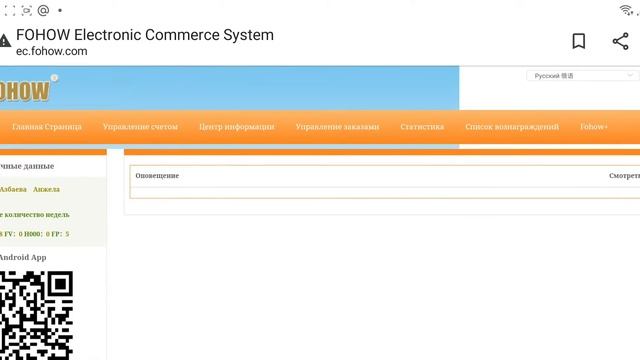Open the language dropdown showing Русский

coord(582,76)
